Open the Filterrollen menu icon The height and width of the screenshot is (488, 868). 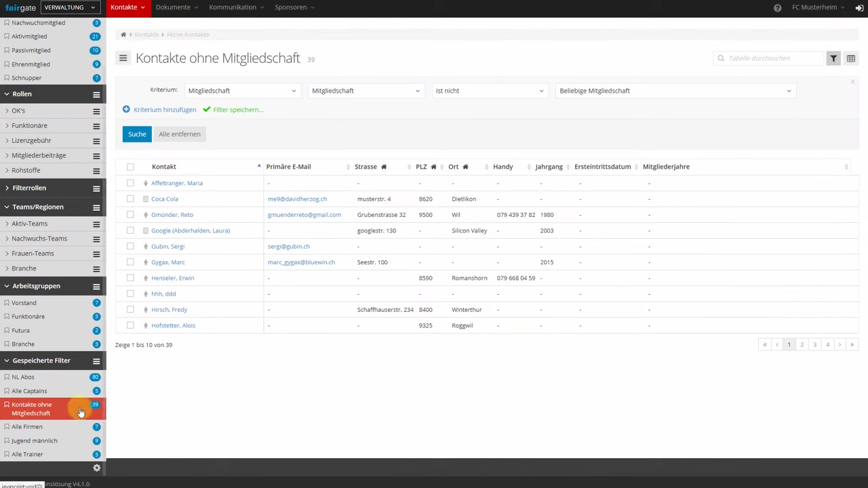(96, 188)
